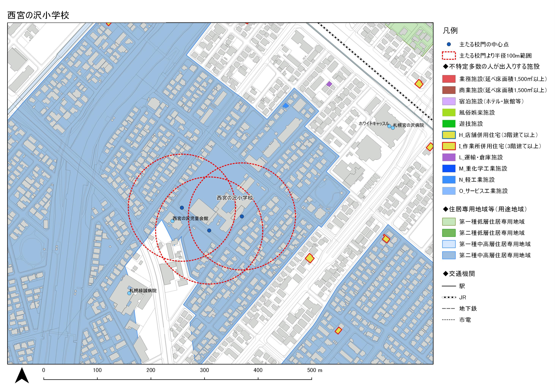Click the 駅 solid line legend symbol
The image size is (555, 392).
(x=449, y=286)
